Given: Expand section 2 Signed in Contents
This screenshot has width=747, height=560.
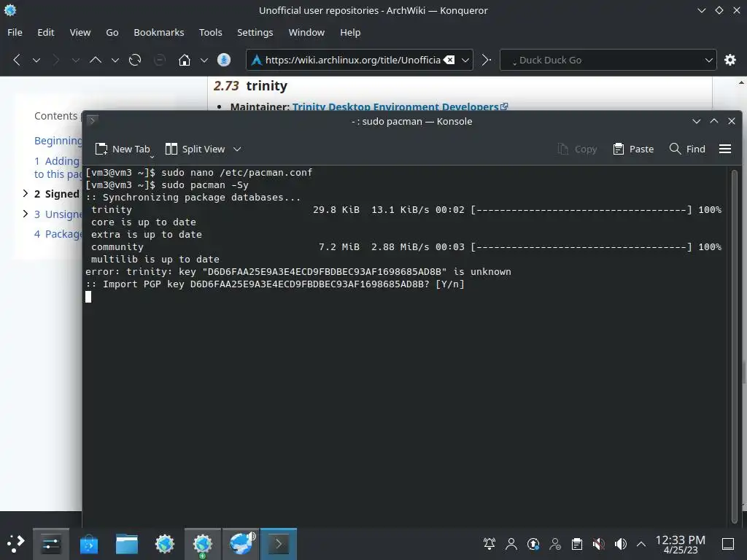Looking at the screenshot, I should point(26,193).
